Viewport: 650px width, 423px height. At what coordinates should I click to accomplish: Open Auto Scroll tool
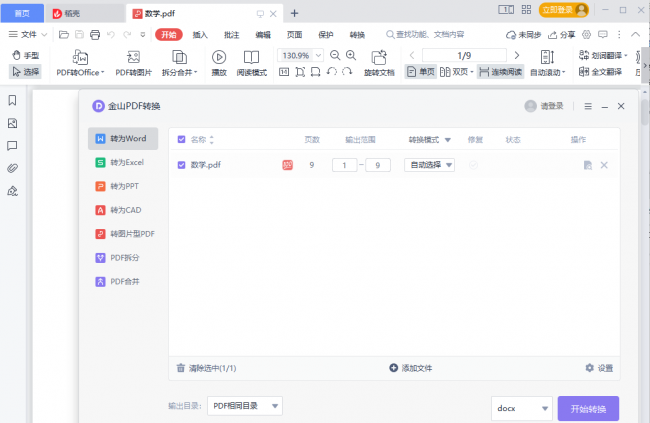coord(548,63)
